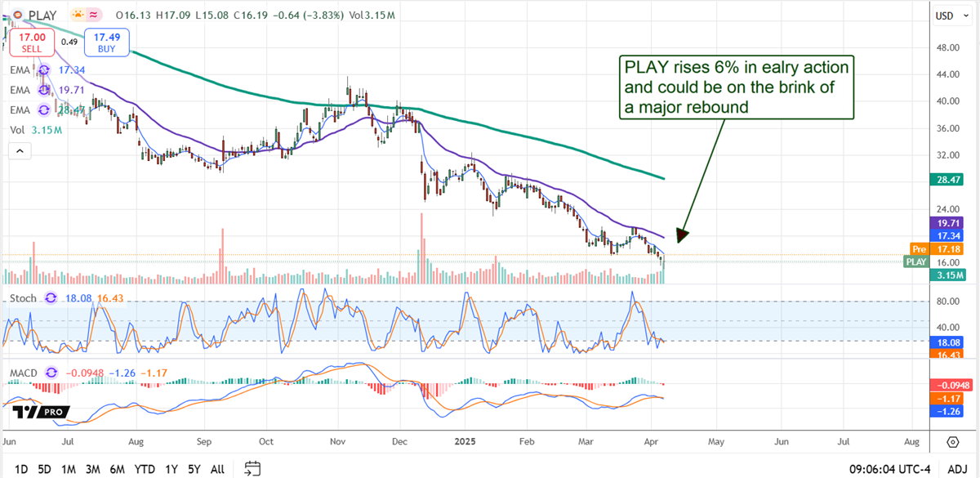Click the PLAY symbol logo icon
The height and width of the screenshot is (478, 980).
pos(16,16)
